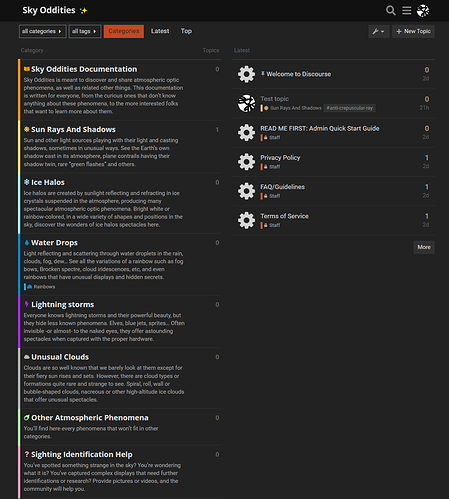This screenshot has height=499, width=449.
Task: Select the #anti-crepuscular-ray tag
Action: click(350, 108)
